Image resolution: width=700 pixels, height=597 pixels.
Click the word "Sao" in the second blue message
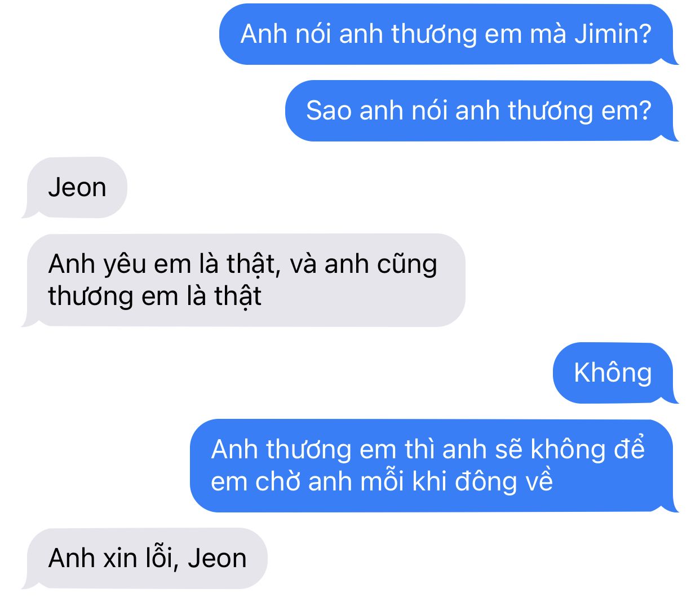point(329,111)
